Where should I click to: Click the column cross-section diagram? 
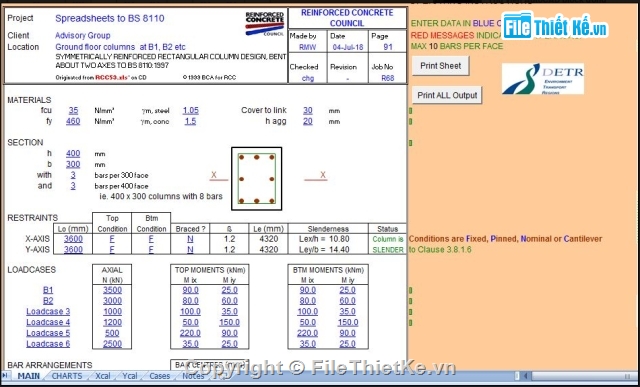pos(256,179)
